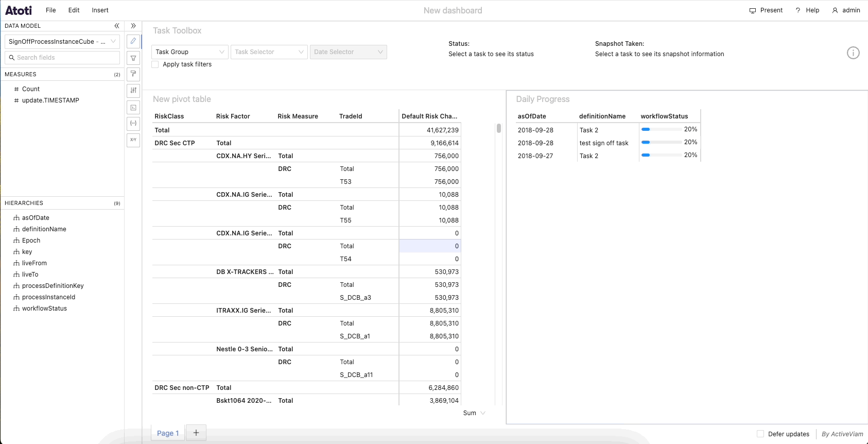Click the key hierarchy icon
Image resolution: width=868 pixels, height=444 pixels.
[x=16, y=252]
